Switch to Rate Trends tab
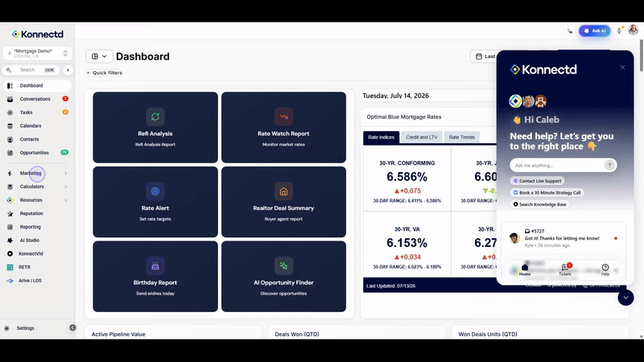The height and width of the screenshot is (362, 644). [x=461, y=137]
